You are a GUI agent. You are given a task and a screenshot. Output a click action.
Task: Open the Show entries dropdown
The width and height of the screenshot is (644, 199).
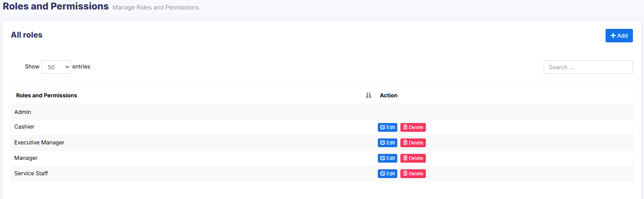(56, 67)
